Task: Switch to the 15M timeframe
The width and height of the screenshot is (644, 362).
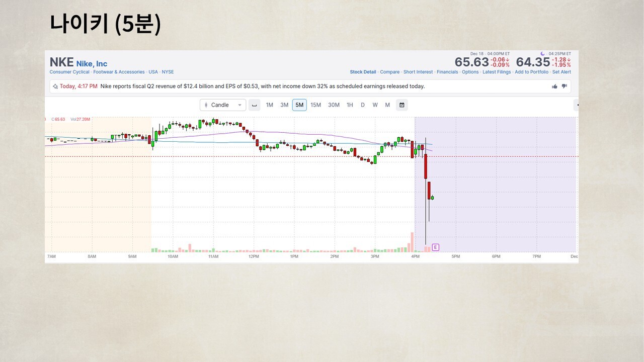Action: [x=315, y=105]
